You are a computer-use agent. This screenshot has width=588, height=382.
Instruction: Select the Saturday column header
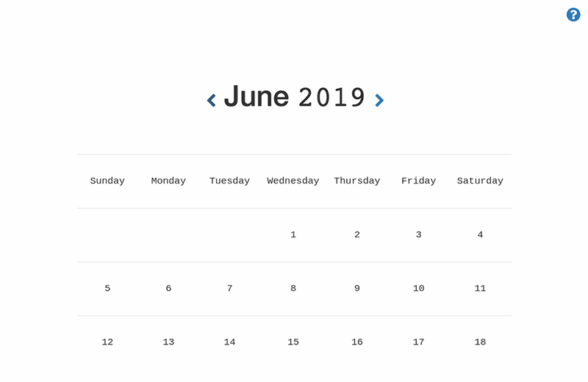point(480,181)
